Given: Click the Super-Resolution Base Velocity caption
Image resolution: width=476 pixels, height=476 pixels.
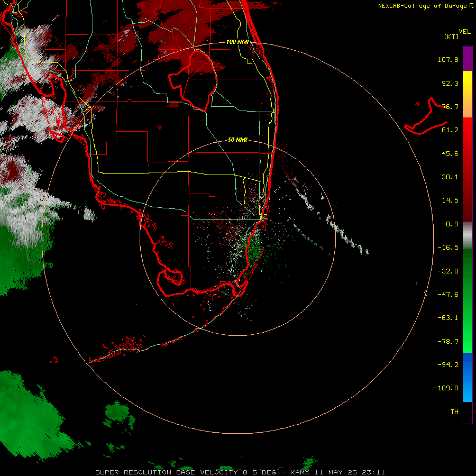Looking at the screenshot, I should [x=240, y=472].
